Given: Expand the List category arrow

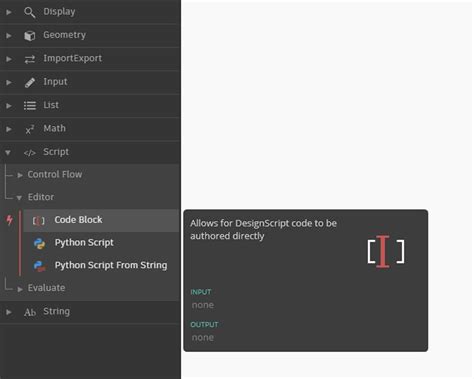Looking at the screenshot, I should point(9,106).
